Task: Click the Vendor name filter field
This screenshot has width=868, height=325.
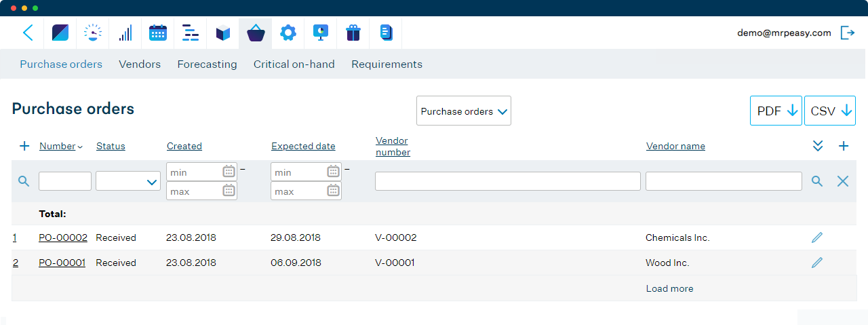Action: pos(724,181)
